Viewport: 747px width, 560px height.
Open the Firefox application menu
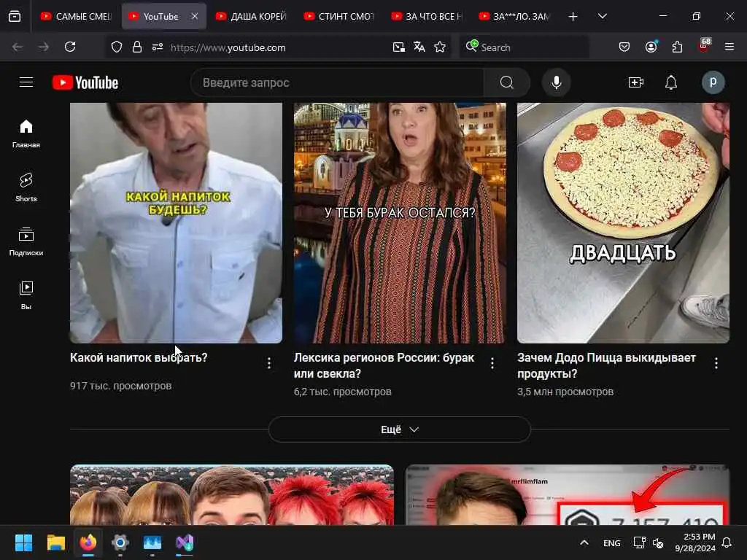point(729,47)
